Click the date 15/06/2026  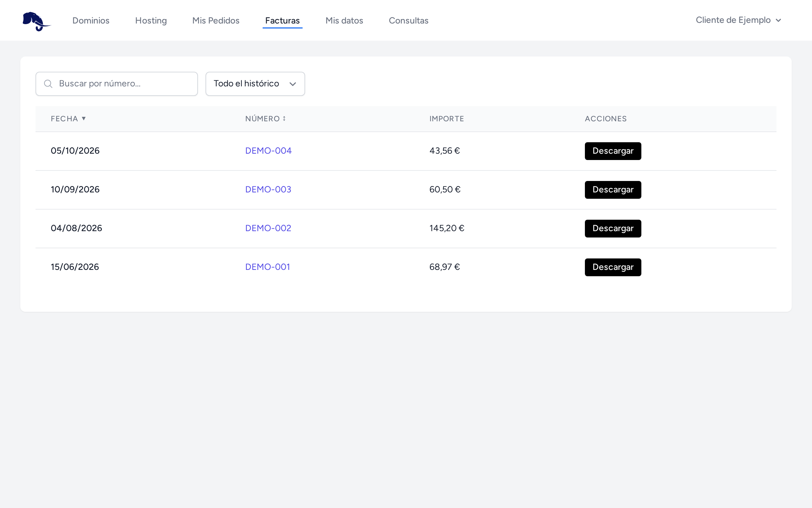pyautogui.click(x=75, y=267)
